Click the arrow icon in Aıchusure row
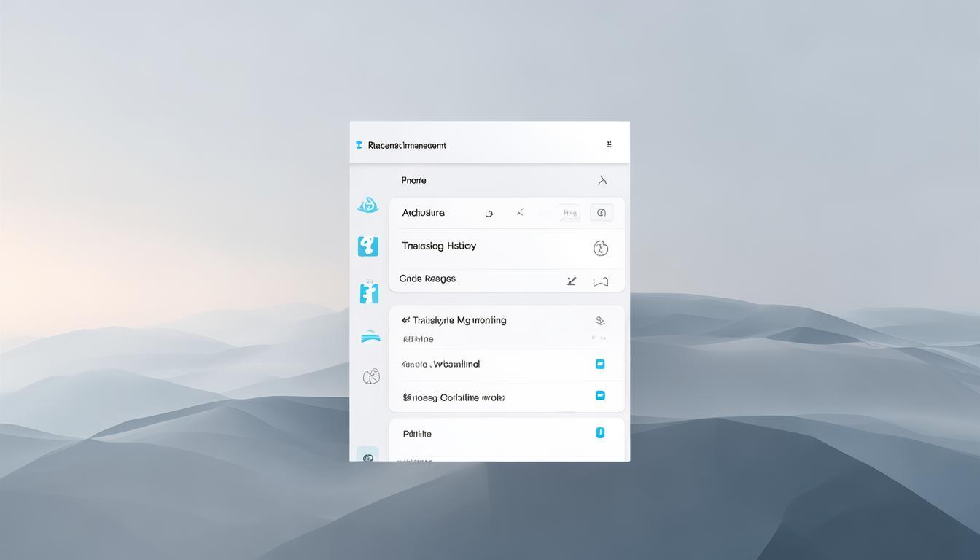 [x=520, y=213]
